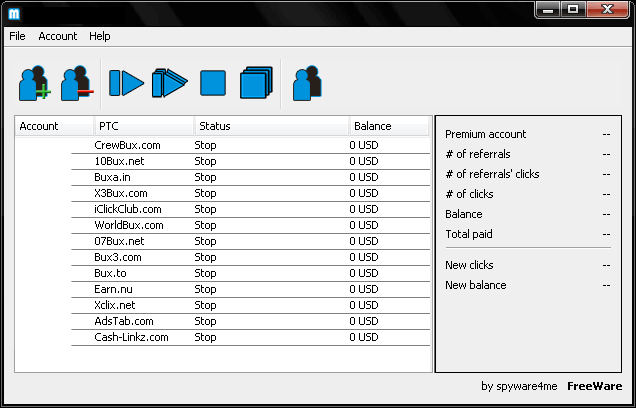This screenshot has width=636, height=408.
Task: Select the iClickClub.com row
Action: coord(250,209)
